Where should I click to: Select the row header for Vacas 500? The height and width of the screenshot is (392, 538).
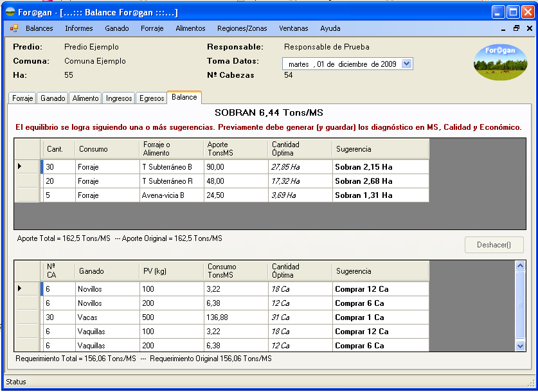pos(27,317)
